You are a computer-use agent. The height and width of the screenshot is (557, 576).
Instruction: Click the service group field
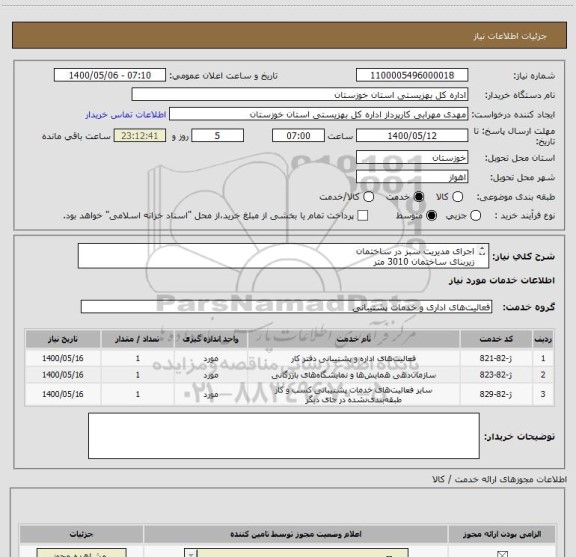pos(286,307)
